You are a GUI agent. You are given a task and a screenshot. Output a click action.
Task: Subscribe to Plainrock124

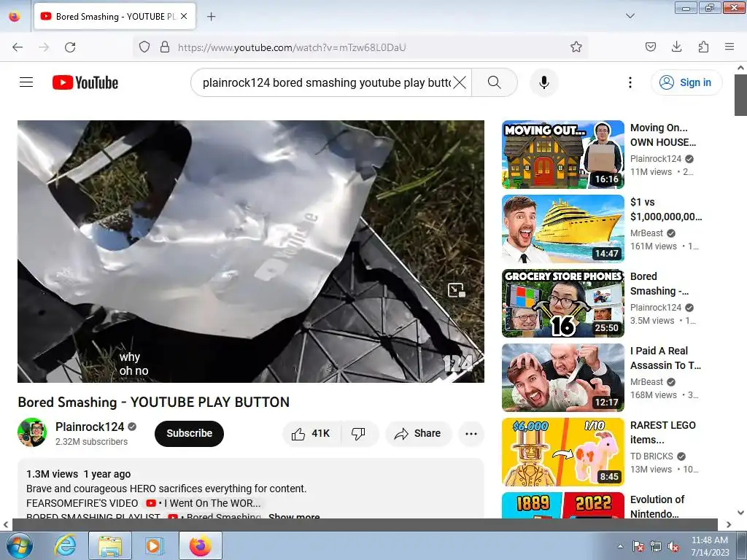189,433
